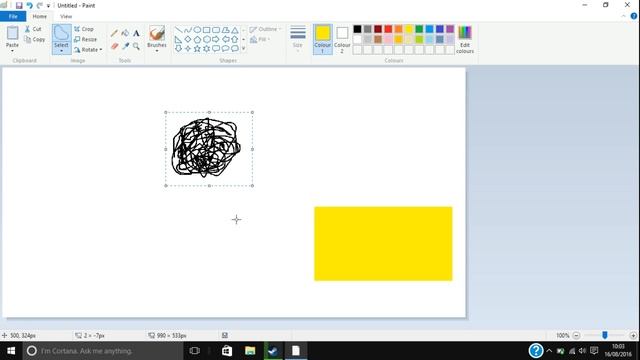Pick the black colour swatch
This screenshot has height=360, width=640.
357,29
